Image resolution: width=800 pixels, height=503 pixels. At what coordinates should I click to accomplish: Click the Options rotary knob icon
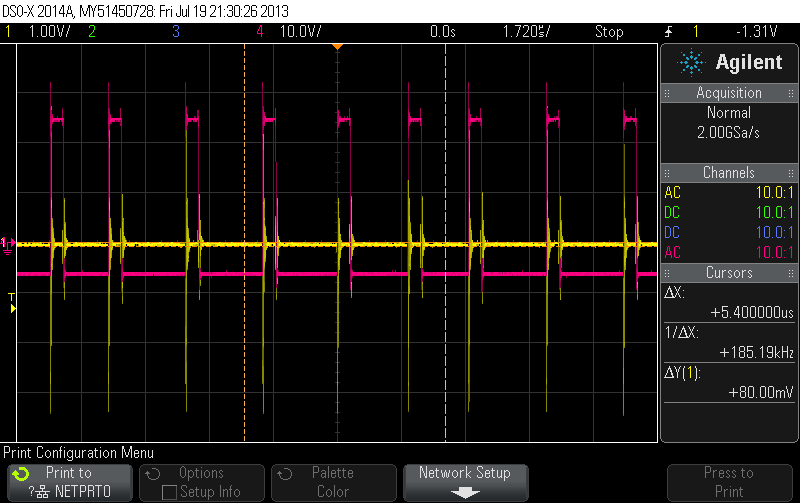[153, 474]
